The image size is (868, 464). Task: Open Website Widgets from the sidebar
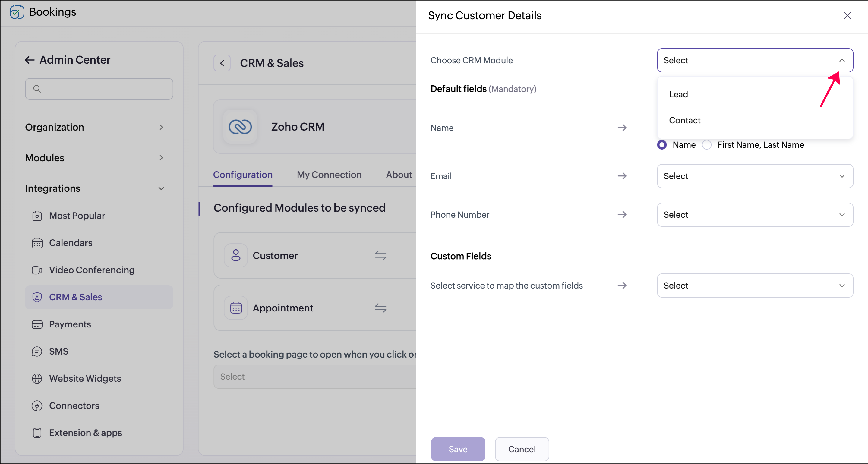point(85,378)
